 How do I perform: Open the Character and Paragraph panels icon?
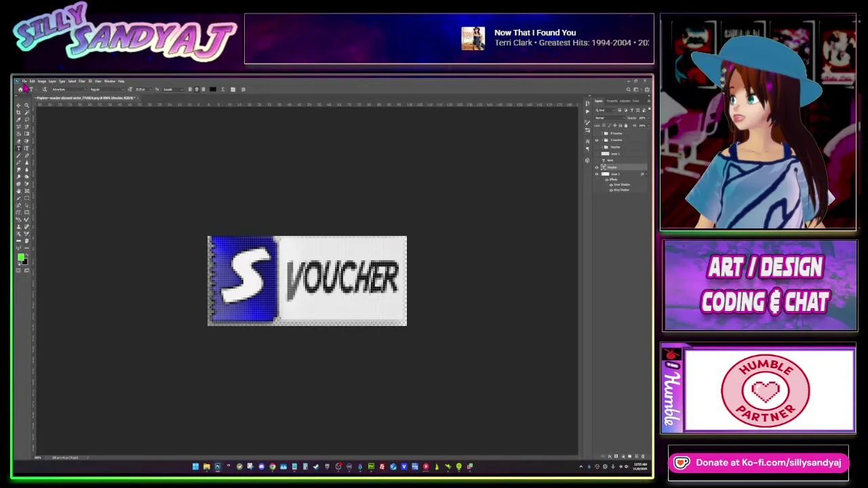233,89
